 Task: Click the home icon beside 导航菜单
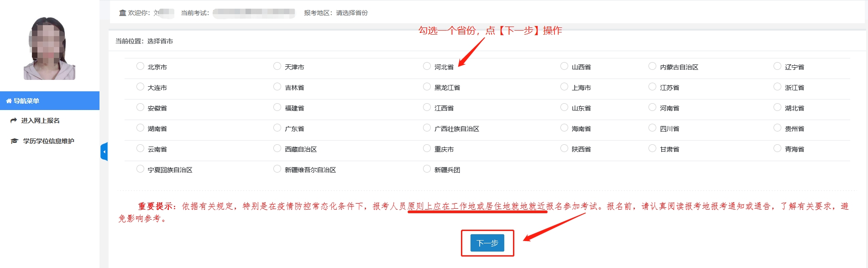9,101
